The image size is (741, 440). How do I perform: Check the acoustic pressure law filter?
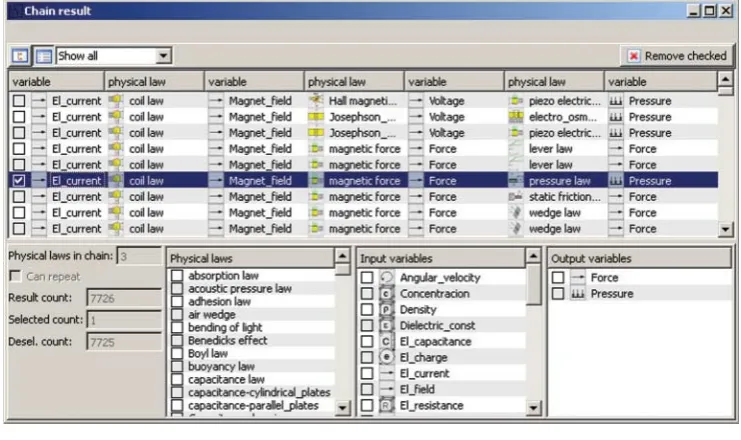pos(177,288)
